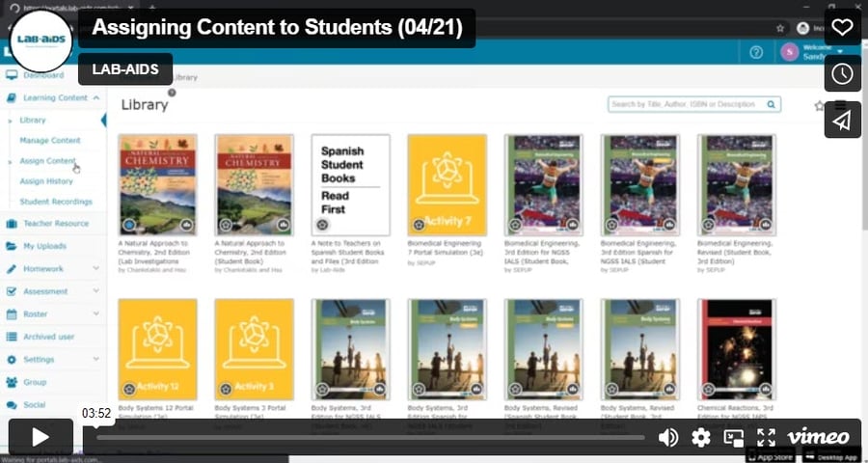Open the Vimeo logo link
This screenshot has height=463, width=868.
[818, 438]
